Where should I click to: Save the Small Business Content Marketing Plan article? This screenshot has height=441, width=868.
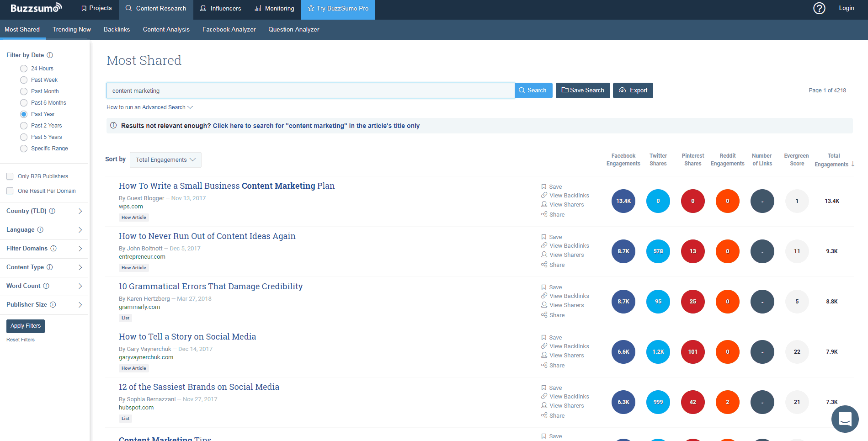[x=552, y=186]
